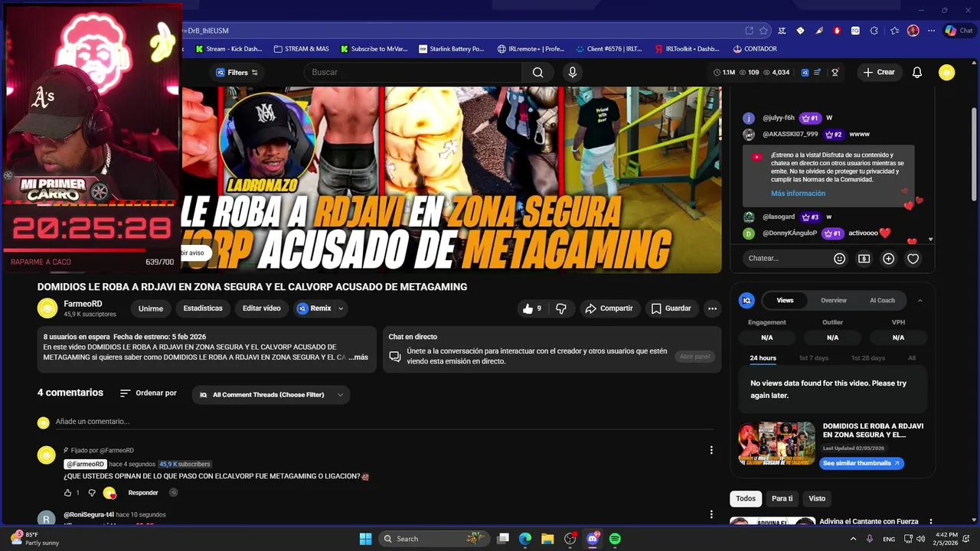Open the vidIQ Filters control
This screenshot has width=980, height=551.
[237, 73]
